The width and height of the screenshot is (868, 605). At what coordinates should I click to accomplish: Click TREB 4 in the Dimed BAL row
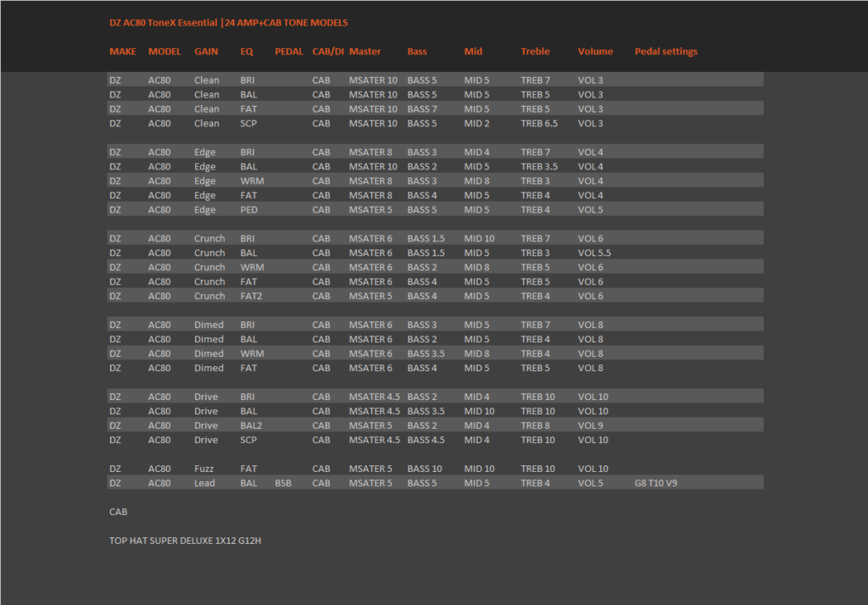[x=536, y=339]
